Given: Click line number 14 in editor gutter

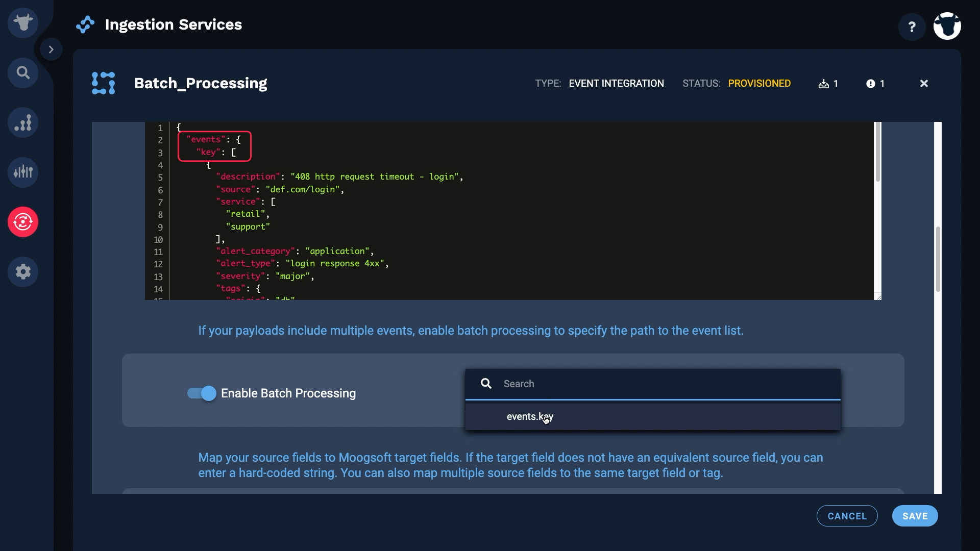Looking at the screenshot, I should 158,289.
